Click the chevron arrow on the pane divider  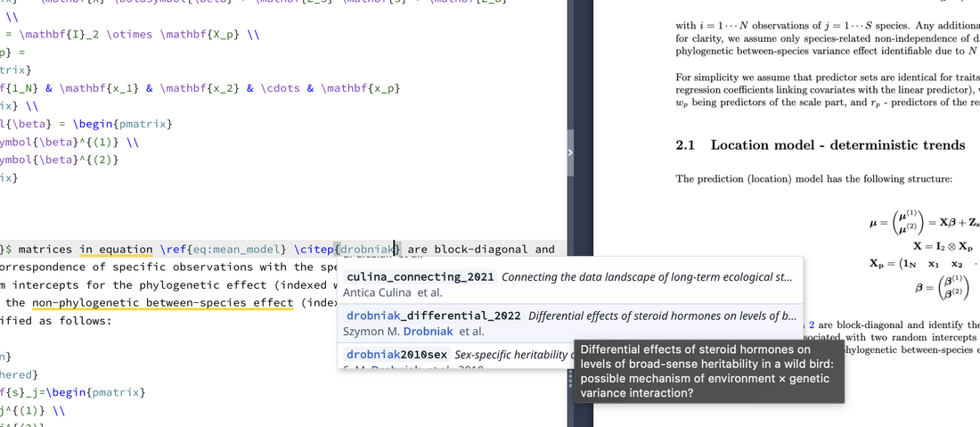tap(570, 152)
